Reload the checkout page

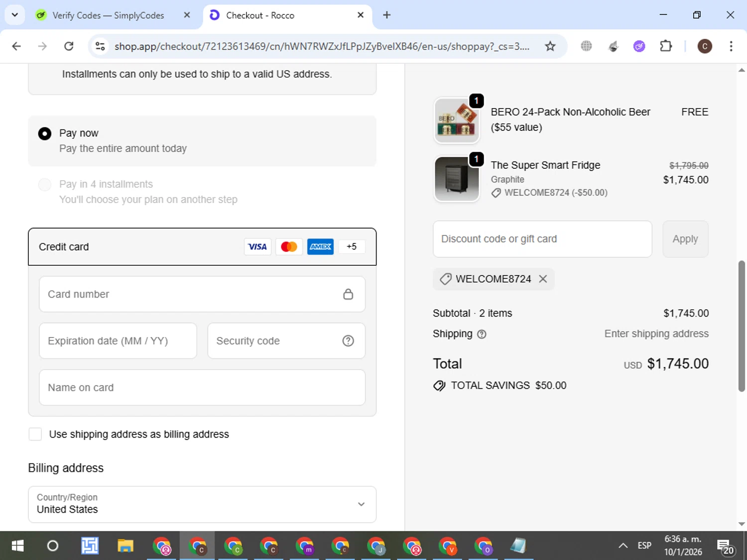pos(69,46)
